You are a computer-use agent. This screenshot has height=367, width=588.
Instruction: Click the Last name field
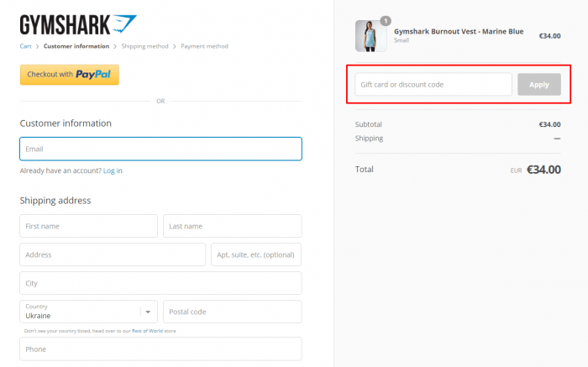[233, 226]
